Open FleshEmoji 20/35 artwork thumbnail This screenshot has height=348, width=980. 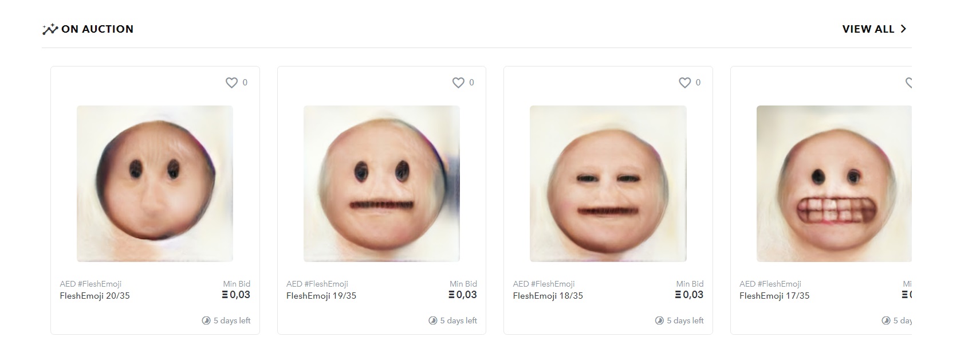(x=155, y=183)
